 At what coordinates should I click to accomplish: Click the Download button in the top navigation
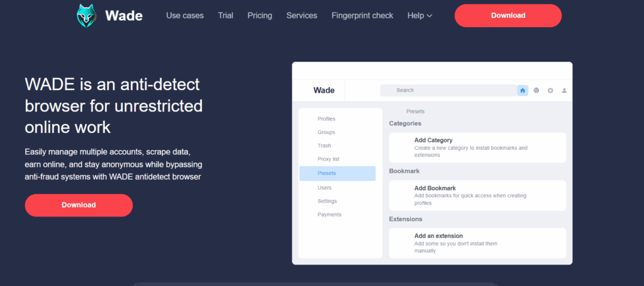tap(508, 16)
